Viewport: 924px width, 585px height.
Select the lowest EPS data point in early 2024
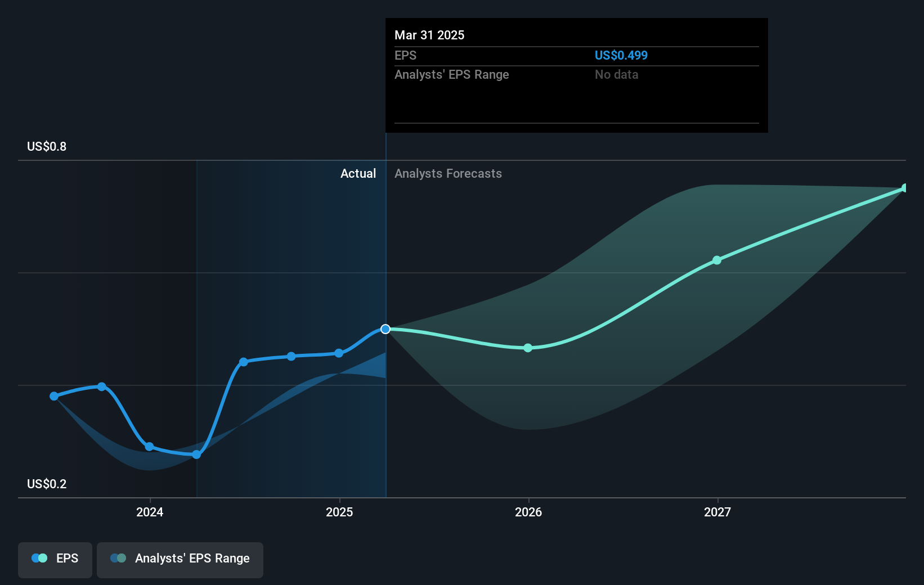click(x=196, y=454)
